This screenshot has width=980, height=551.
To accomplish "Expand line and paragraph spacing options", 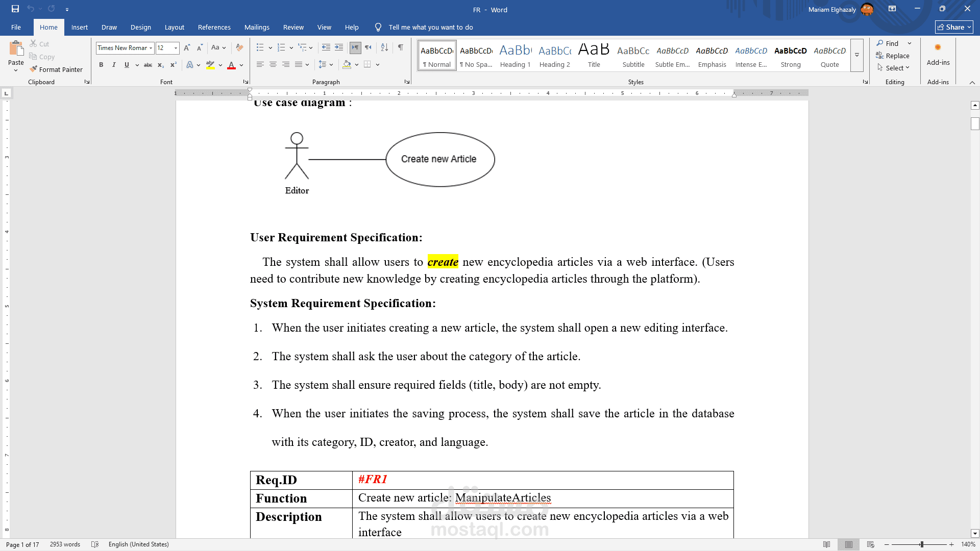I will 326,64.
